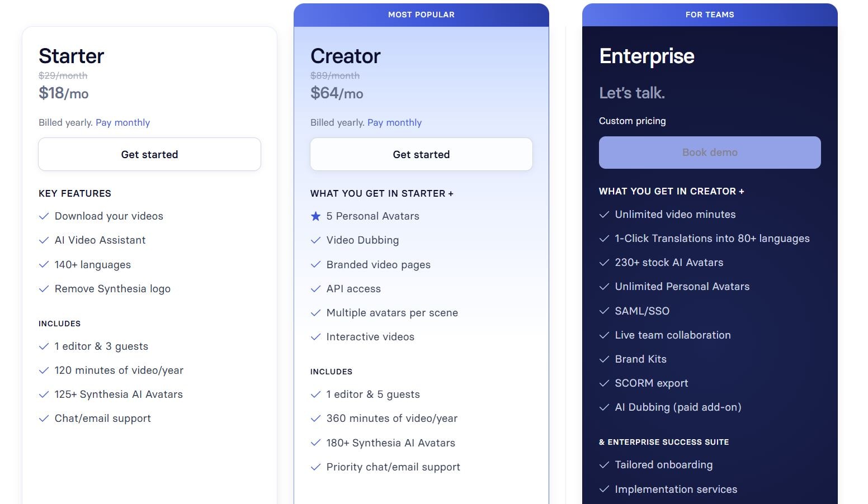
Task: Click checkmark next to 230+ stock AI Avatars
Action: (x=604, y=263)
